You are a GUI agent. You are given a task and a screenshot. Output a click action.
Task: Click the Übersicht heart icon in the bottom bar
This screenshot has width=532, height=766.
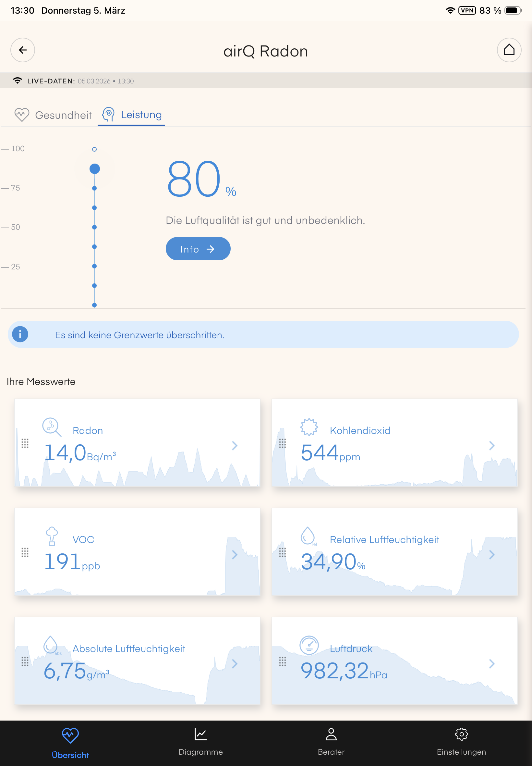70,735
